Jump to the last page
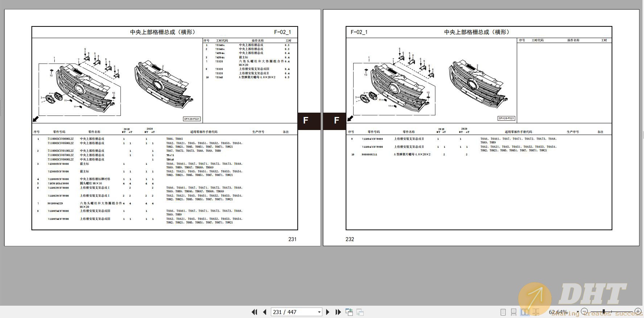Image resolution: width=644 pixels, height=318 pixels. pos(338,312)
